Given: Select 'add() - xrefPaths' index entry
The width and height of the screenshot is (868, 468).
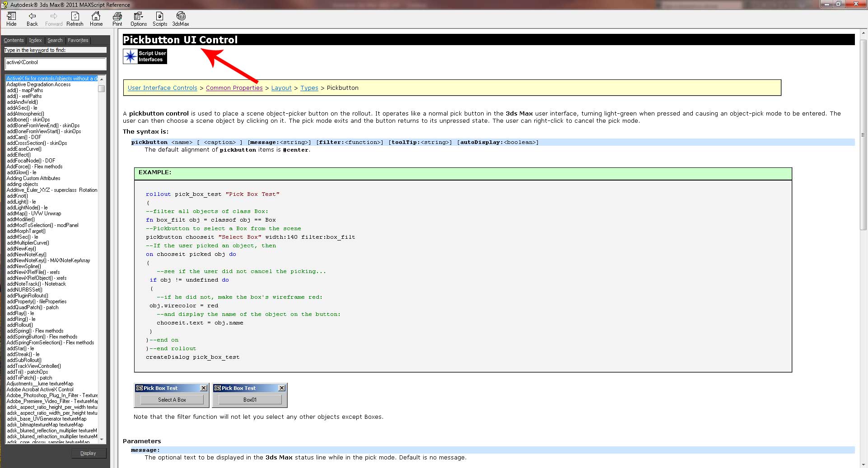Looking at the screenshot, I should (24, 96).
